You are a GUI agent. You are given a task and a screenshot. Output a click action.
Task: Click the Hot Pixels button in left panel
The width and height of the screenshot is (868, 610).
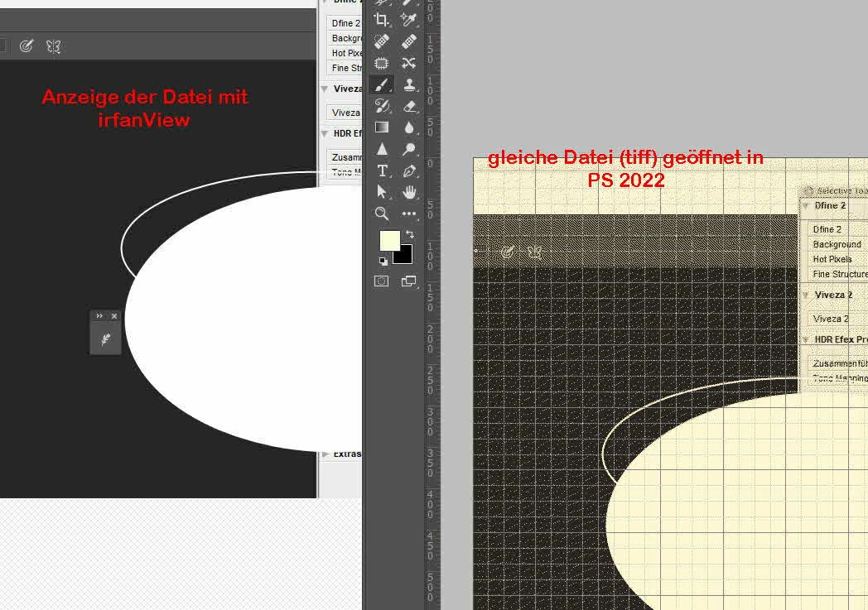[x=345, y=52]
